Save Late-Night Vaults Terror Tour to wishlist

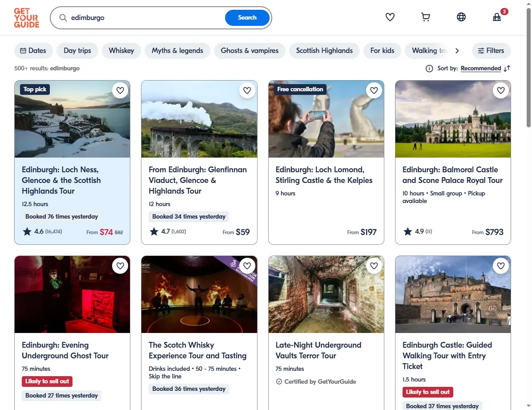[374, 266]
